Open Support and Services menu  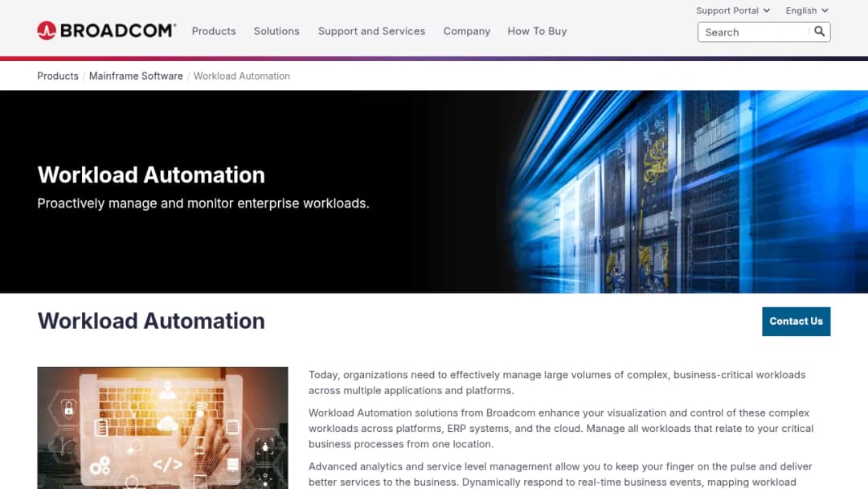point(371,31)
